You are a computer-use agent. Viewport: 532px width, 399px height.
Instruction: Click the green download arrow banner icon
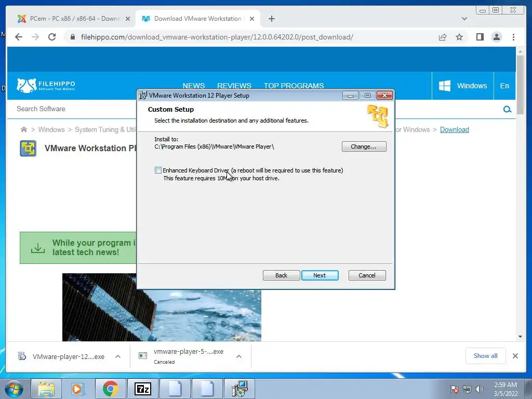coord(37,248)
